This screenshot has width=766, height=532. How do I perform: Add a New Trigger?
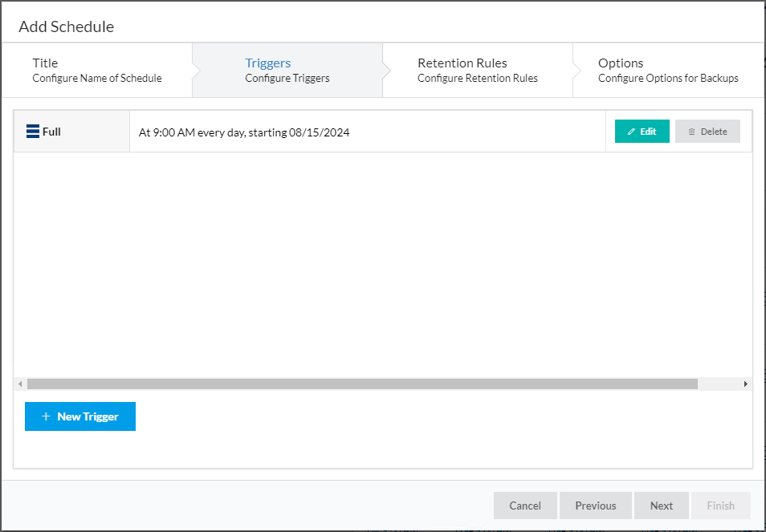coord(80,416)
